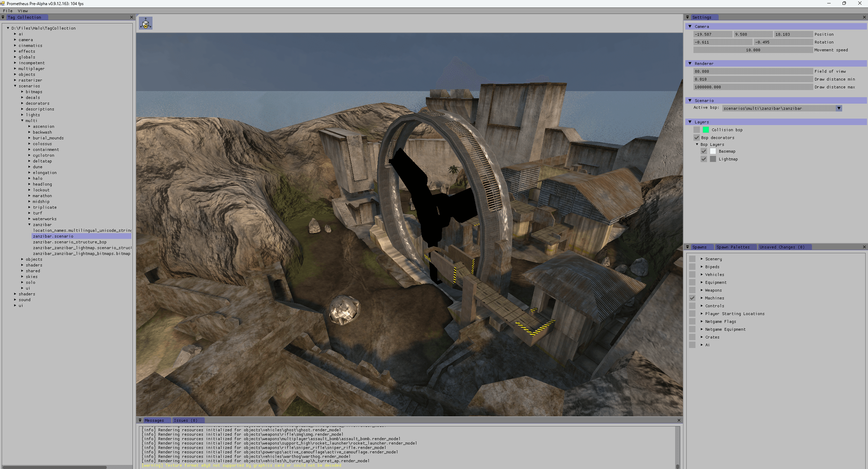The height and width of the screenshot is (469, 868).
Task: Open the Issues (0) tab
Action: (185, 420)
